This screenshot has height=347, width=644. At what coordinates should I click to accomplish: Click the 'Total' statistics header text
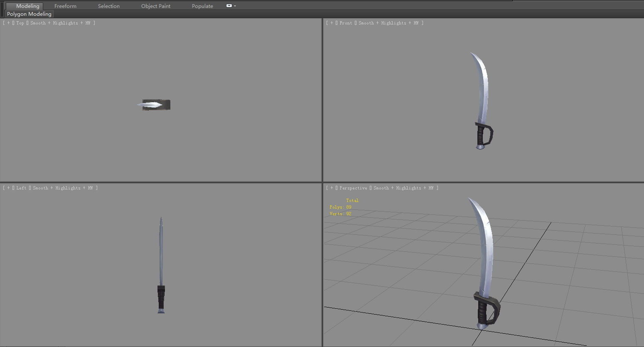coord(352,200)
